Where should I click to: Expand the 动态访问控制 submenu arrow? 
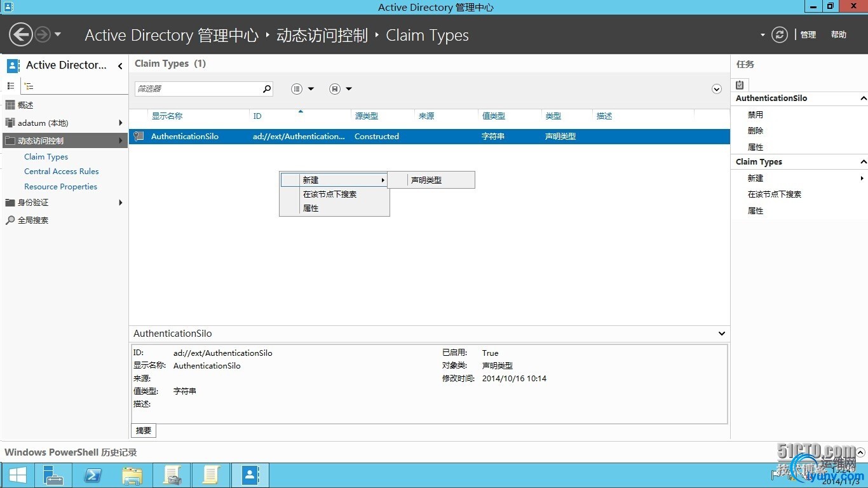(x=121, y=140)
